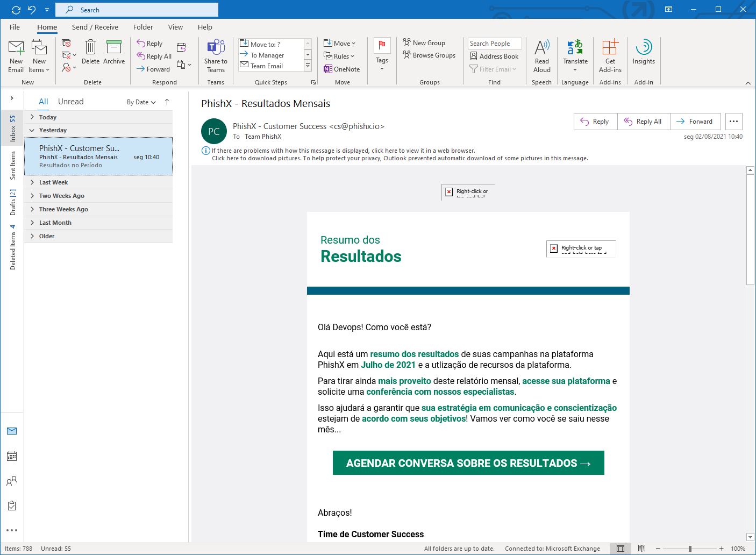Open Browse Groups
Image resolution: width=756 pixels, height=555 pixels.
tap(429, 55)
